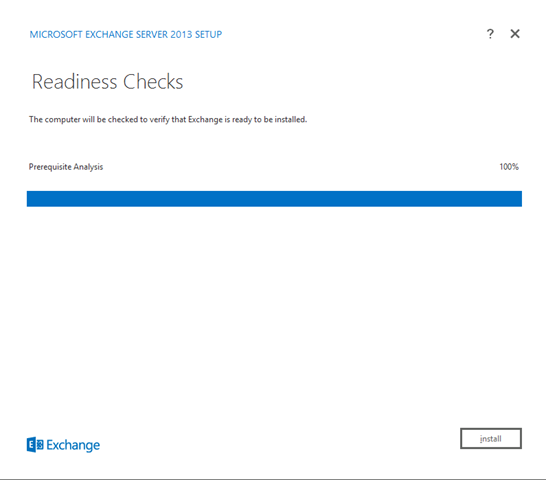Close the Exchange Server 2013 Setup window
Viewport: 546px width, 480px height.
[x=515, y=34]
